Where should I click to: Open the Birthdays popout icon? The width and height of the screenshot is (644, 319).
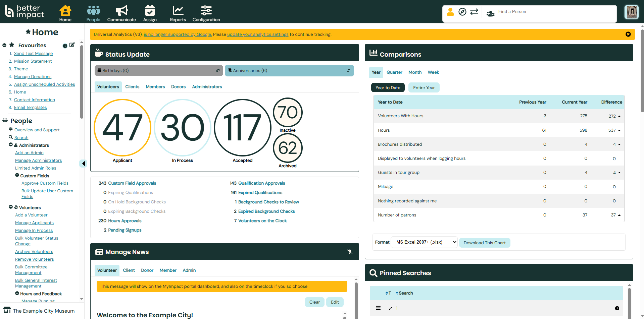coord(218,70)
